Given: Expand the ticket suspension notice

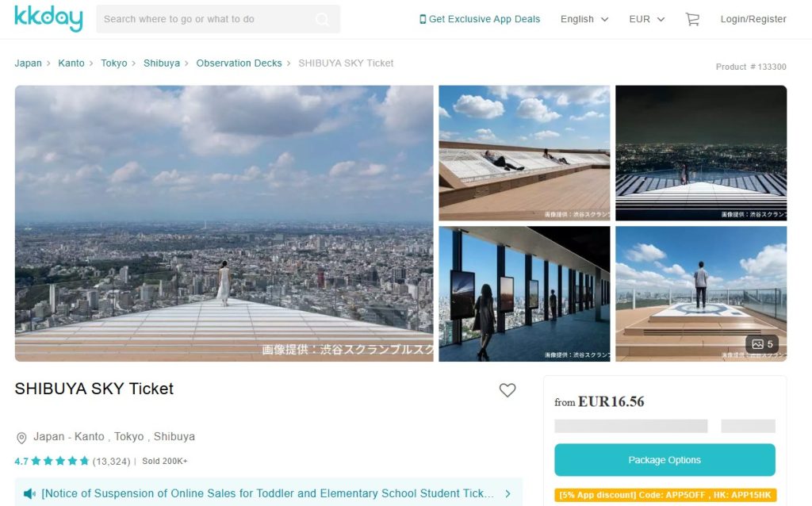Looking at the screenshot, I should click(x=507, y=493).
